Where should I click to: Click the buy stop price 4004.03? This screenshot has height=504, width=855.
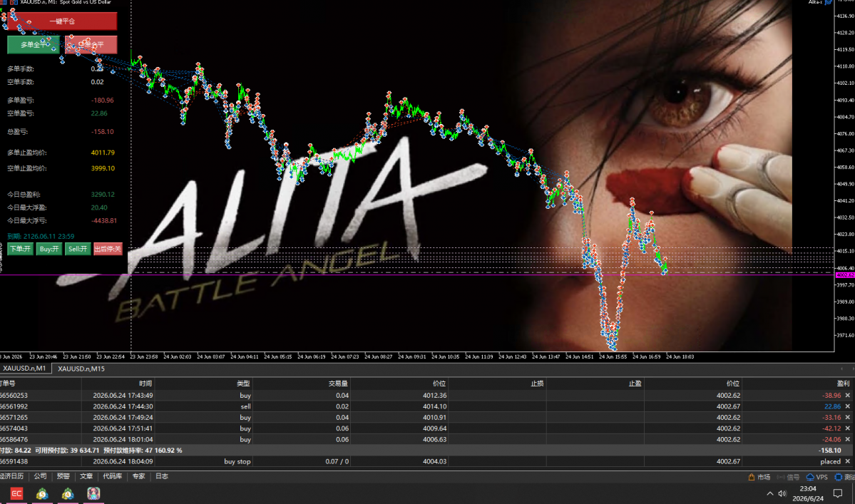[x=434, y=461]
